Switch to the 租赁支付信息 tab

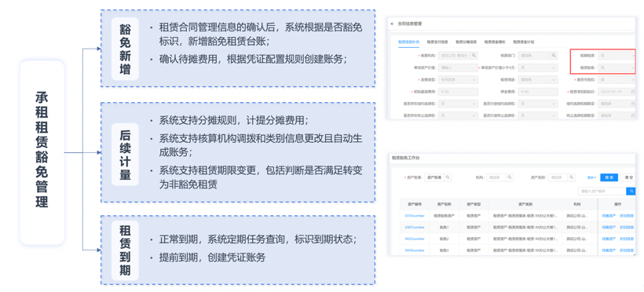(x=437, y=42)
